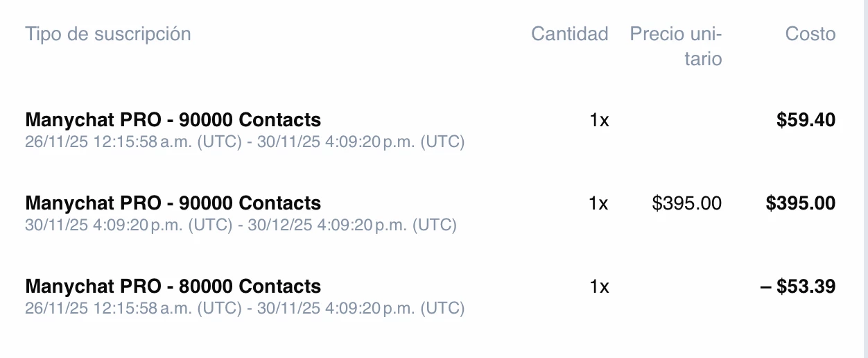This screenshot has height=358, width=868.
Task: Click the Manychat PRO - 80000 Contacts title
Action: 173,287
